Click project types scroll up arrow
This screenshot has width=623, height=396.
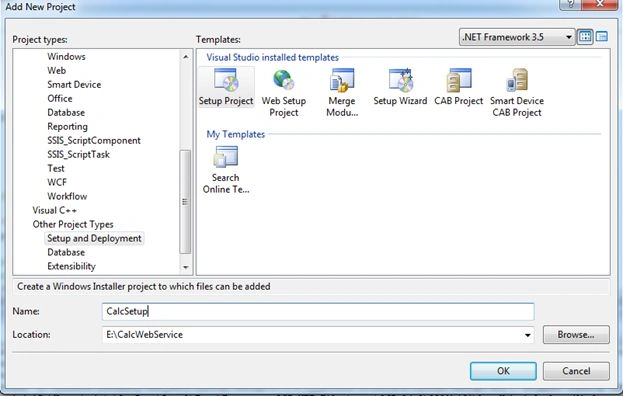click(x=186, y=57)
